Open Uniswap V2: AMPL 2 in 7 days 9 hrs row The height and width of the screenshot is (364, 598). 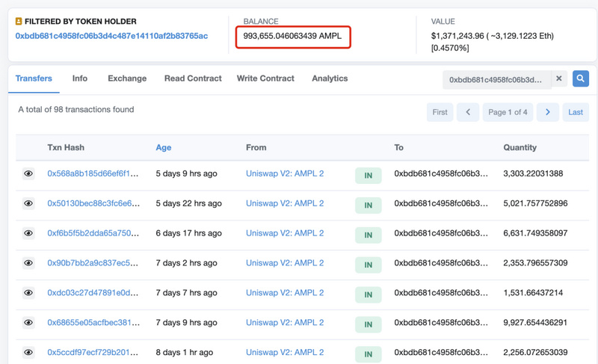click(285, 322)
